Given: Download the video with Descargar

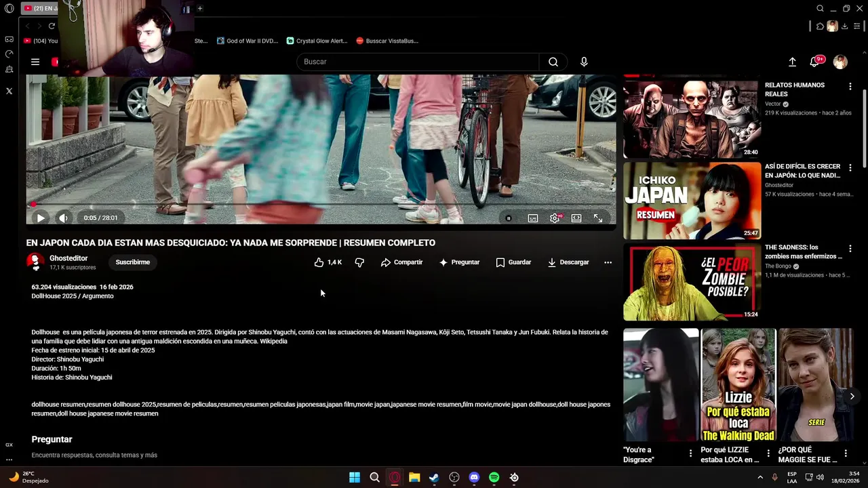Looking at the screenshot, I should pyautogui.click(x=568, y=262).
